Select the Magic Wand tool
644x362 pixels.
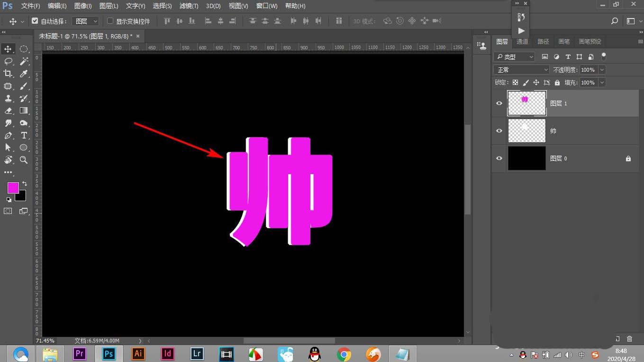[x=24, y=61]
